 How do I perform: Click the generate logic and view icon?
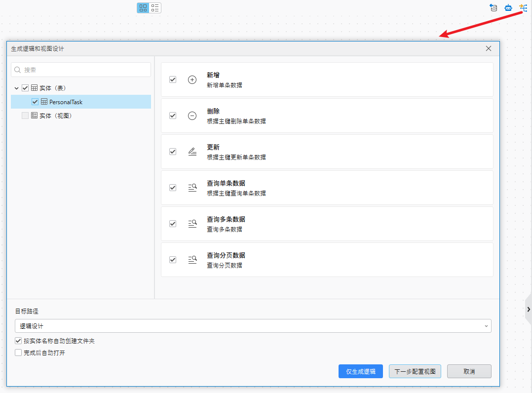click(x=523, y=7)
